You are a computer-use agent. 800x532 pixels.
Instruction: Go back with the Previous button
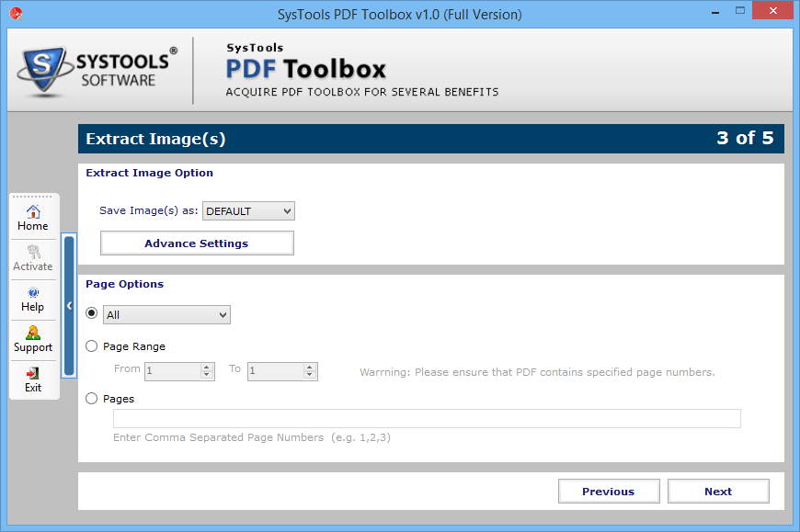tap(609, 492)
